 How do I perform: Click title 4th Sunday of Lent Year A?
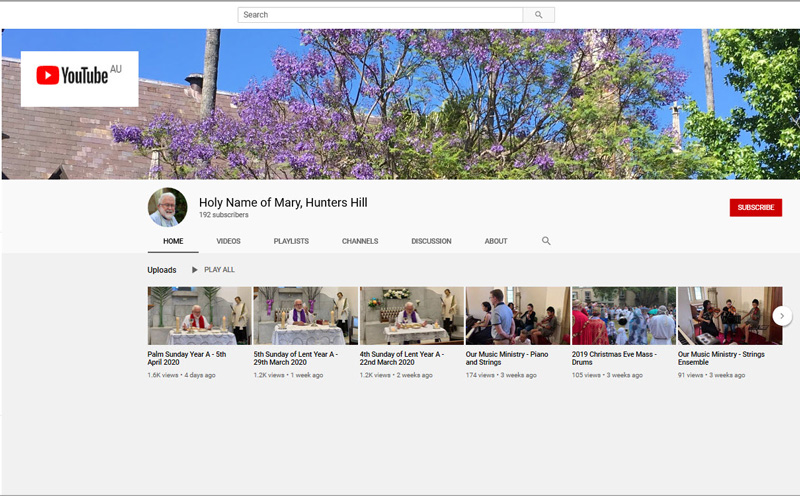pyautogui.click(x=402, y=358)
